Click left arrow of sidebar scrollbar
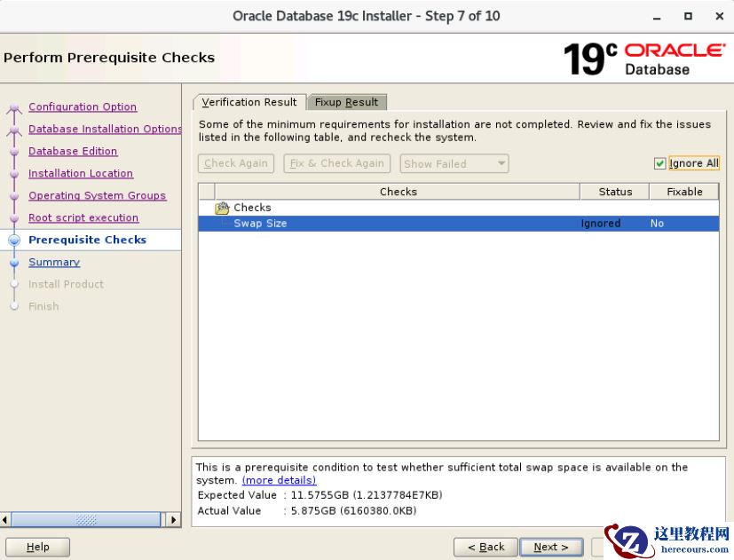 coord(5,520)
